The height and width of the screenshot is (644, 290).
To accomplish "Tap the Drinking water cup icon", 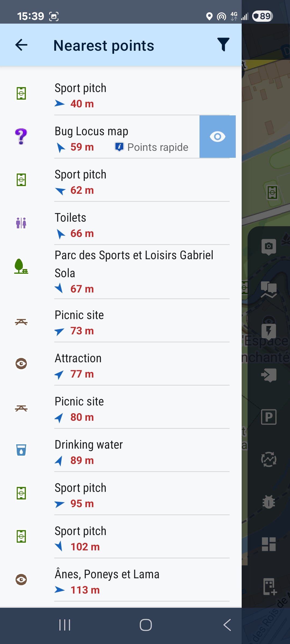I will [21, 450].
